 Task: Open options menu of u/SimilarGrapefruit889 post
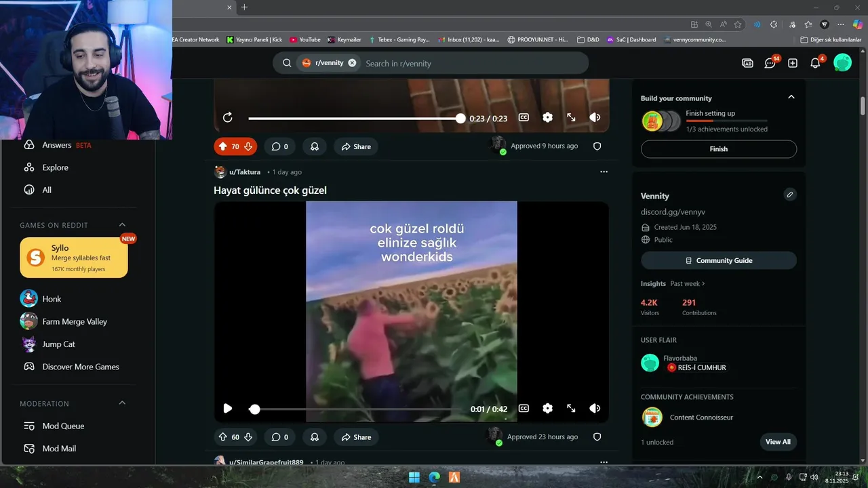tap(604, 462)
